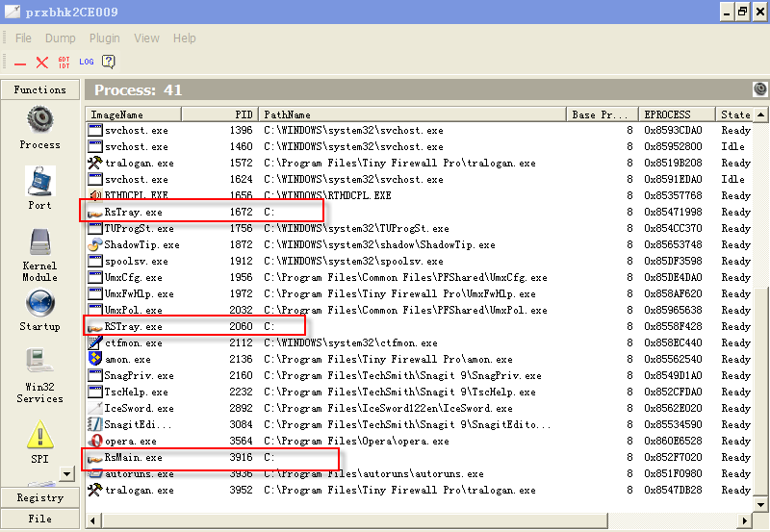Select the svchost.exe row with PID 1624
The height and width of the screenshot is (532, 770).
point(419,179)
